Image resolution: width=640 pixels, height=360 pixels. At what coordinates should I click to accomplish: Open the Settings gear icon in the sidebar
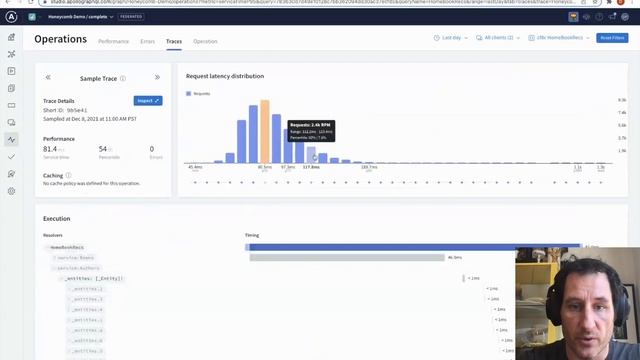(11, 191)
